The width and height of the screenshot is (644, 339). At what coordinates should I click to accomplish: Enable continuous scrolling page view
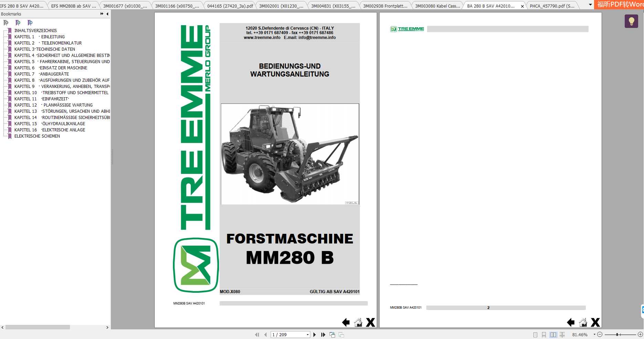coord(544,335)
